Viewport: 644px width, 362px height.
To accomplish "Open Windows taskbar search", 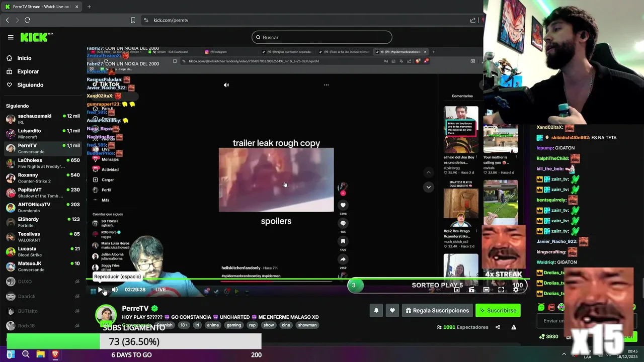I will 26,354.
